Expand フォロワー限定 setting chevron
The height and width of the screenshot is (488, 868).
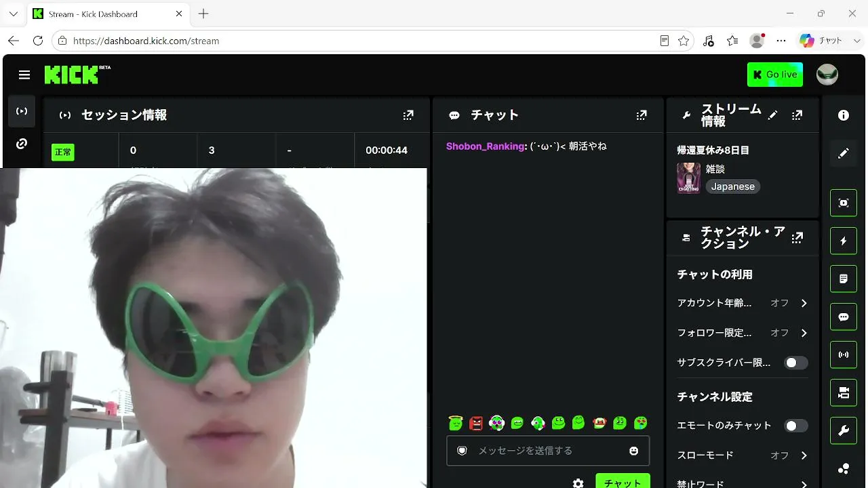[804, 333]
